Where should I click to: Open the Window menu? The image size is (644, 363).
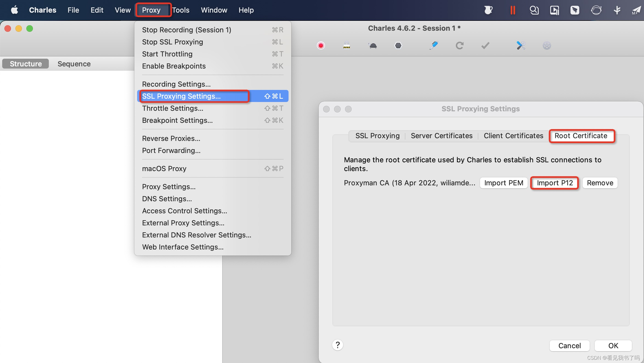tap(214, 10)
